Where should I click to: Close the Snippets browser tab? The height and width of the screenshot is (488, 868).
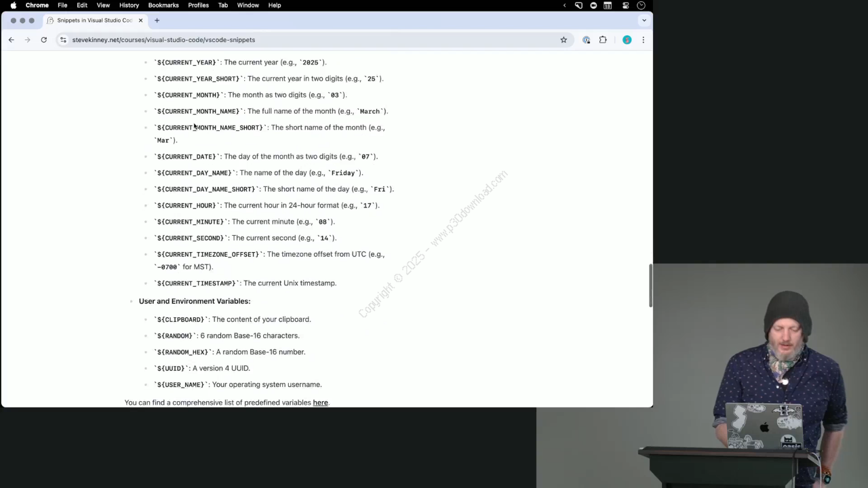click(140, 20)
